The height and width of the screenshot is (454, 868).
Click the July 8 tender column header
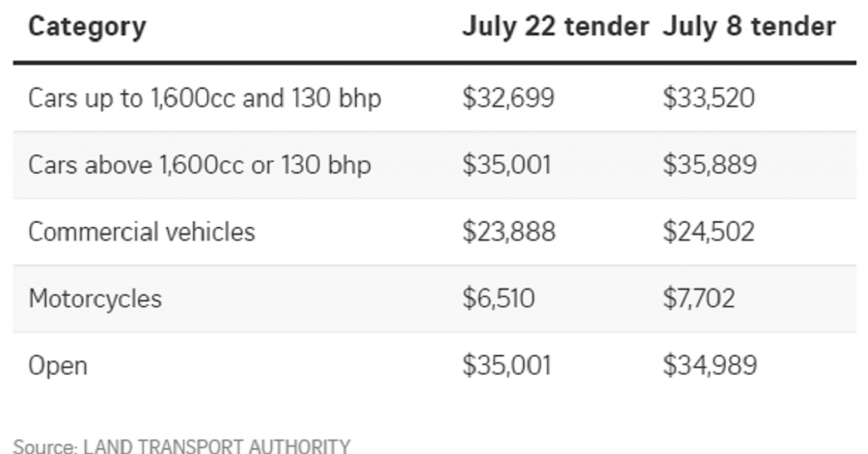pyautogui.click(x=749, y=26)
